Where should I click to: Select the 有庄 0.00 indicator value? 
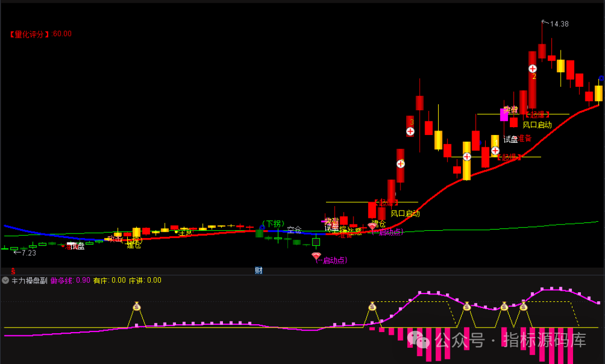pyautogui.click(x=109, y=281)
